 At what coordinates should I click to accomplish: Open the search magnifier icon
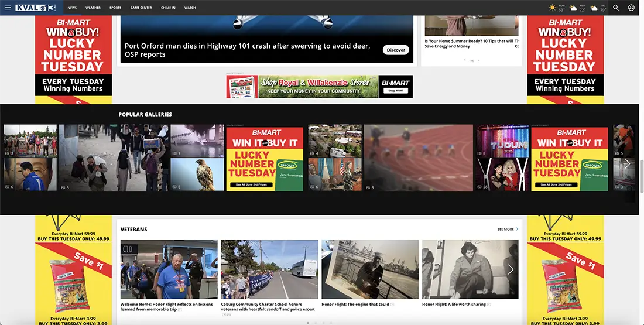click(616, 8)
